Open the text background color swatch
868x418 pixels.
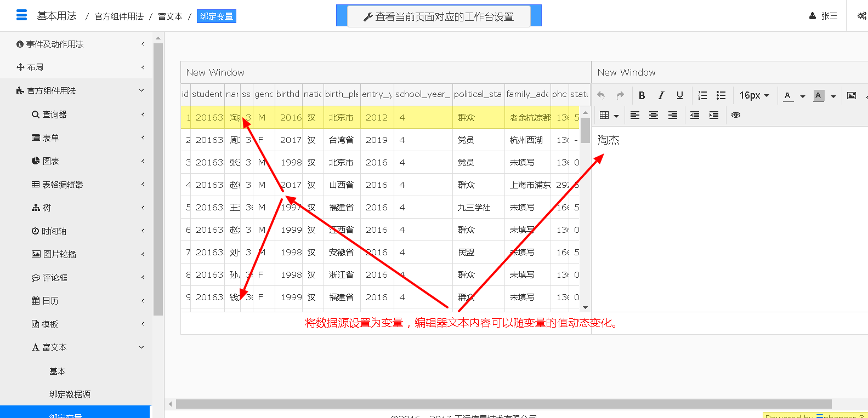click(818, 95)
